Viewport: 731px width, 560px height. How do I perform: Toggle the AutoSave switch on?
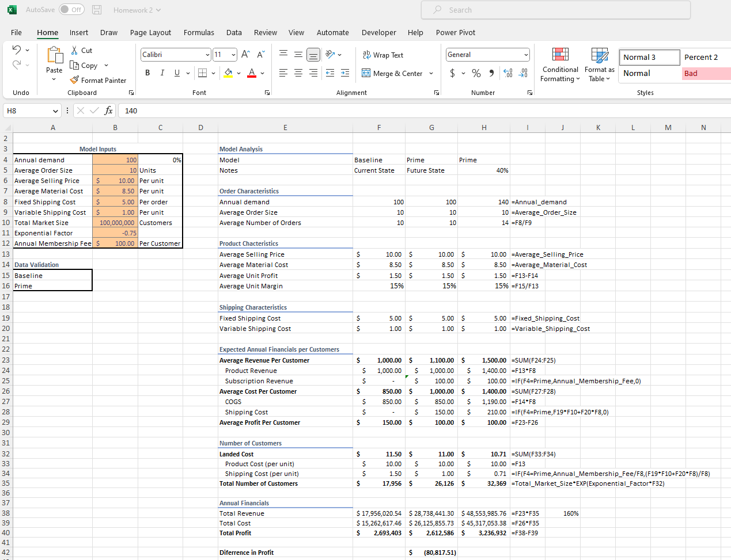click(70, 10)
